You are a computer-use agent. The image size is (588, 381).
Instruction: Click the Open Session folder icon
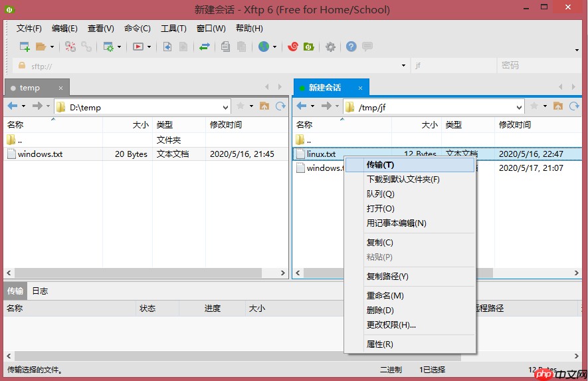pyautogui.click(x=41, y=47)
